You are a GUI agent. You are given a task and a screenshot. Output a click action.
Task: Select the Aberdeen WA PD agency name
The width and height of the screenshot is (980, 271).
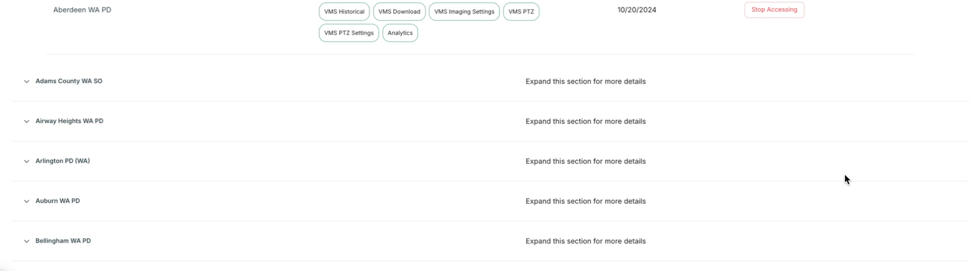pos(82,10)
